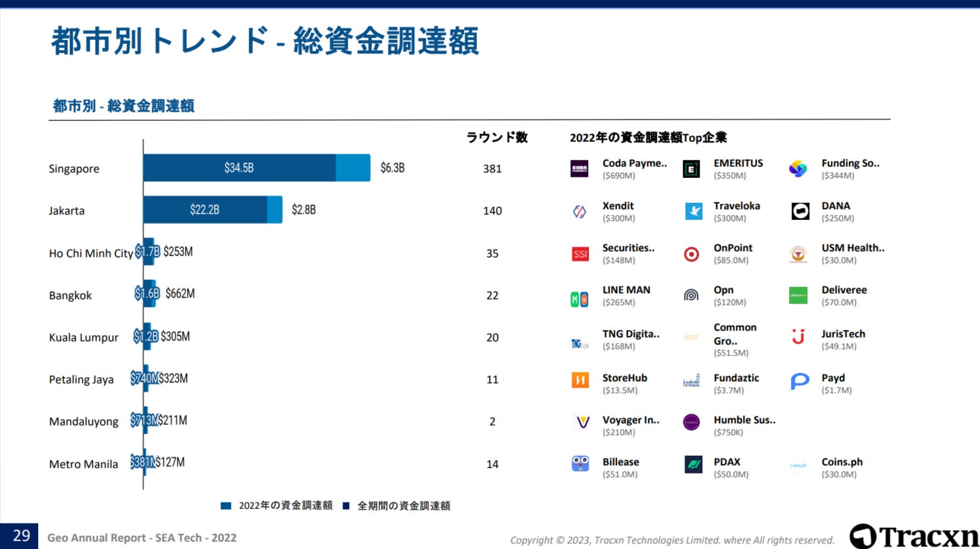The image size is (980, 549).
Task: Click the 全期間の資金調達額 legend swatch
Action: click(x=346, y=506)
